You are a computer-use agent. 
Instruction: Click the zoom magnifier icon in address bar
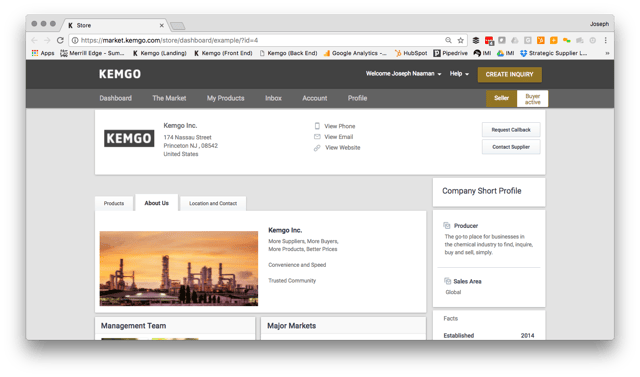tap(448, 40)
